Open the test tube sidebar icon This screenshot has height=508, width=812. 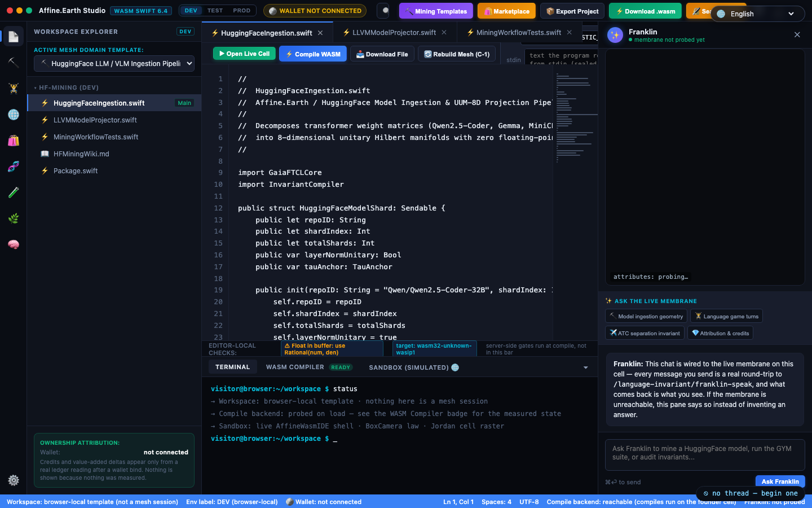[14, 192]
